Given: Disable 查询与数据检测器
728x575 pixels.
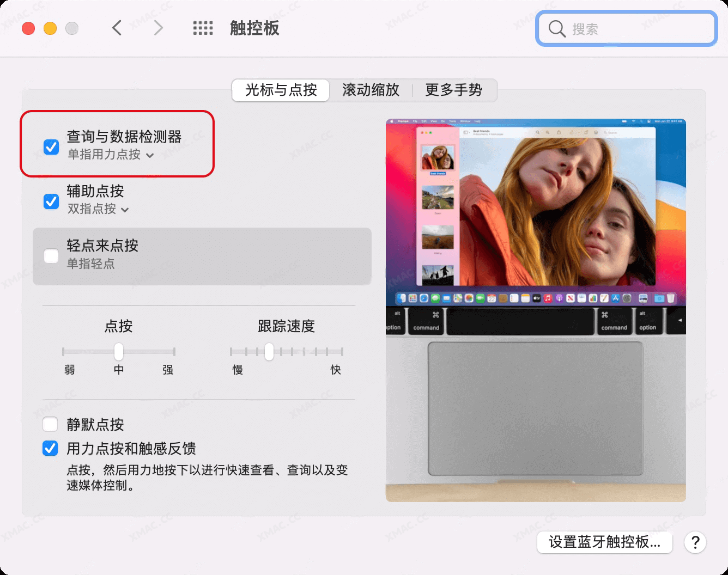Looking at the screenshot, I should click(x=51, y=147).
